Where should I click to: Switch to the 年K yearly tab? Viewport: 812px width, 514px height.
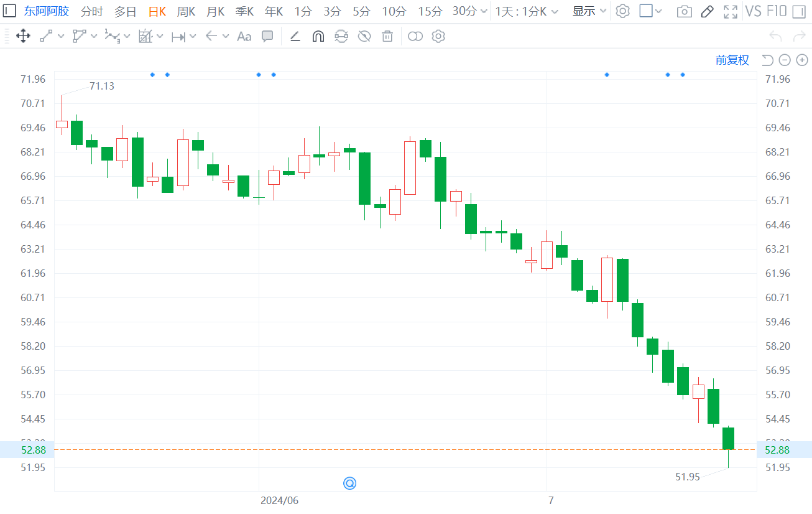coord(274,11)
